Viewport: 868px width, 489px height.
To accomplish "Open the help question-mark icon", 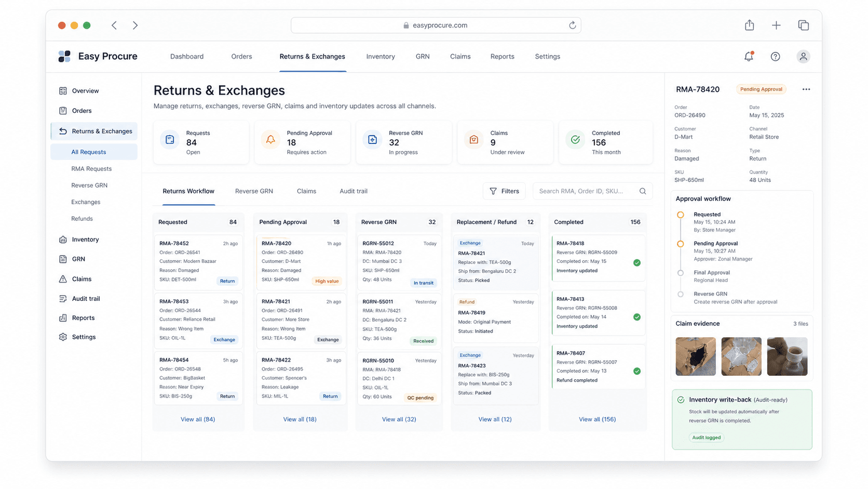I will point(775,57).
